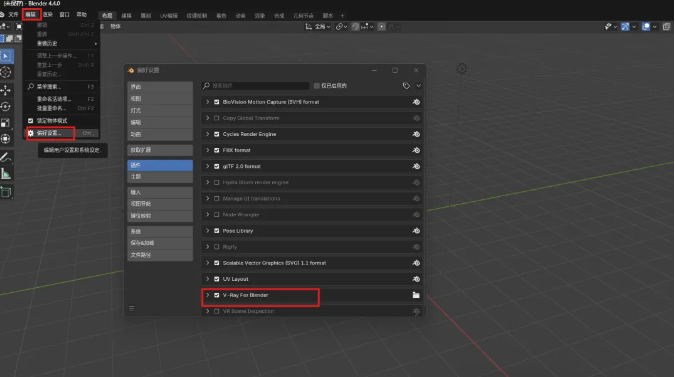Click Blender icon on UV Layout row
The width and height of the screenshot is (675, 377).
coord(416,279)
